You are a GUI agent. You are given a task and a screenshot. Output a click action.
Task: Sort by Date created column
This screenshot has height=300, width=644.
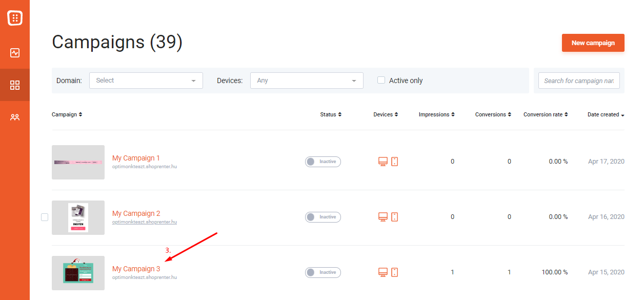(x=606, y=114)
